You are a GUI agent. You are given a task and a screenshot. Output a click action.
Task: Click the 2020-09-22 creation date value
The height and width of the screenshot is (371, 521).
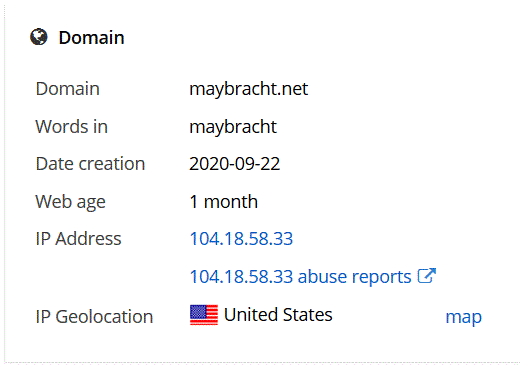[x=235, y=164]
